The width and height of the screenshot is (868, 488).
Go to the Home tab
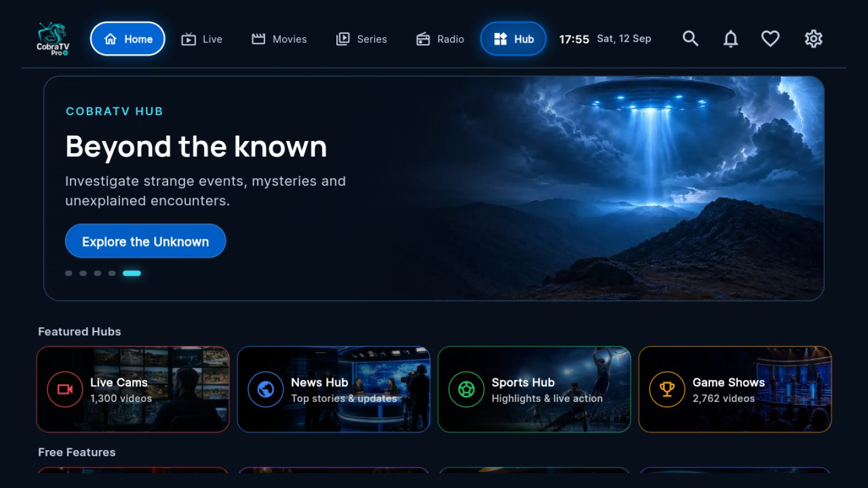(x=128, y=39)
